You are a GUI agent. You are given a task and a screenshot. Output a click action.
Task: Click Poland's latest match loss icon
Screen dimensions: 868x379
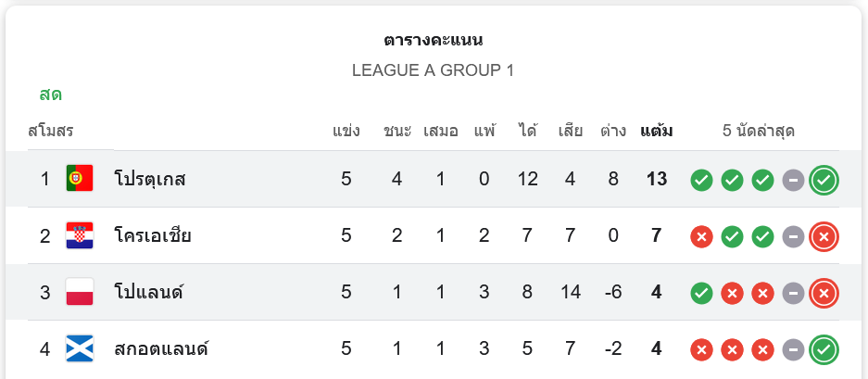(824, 294)
